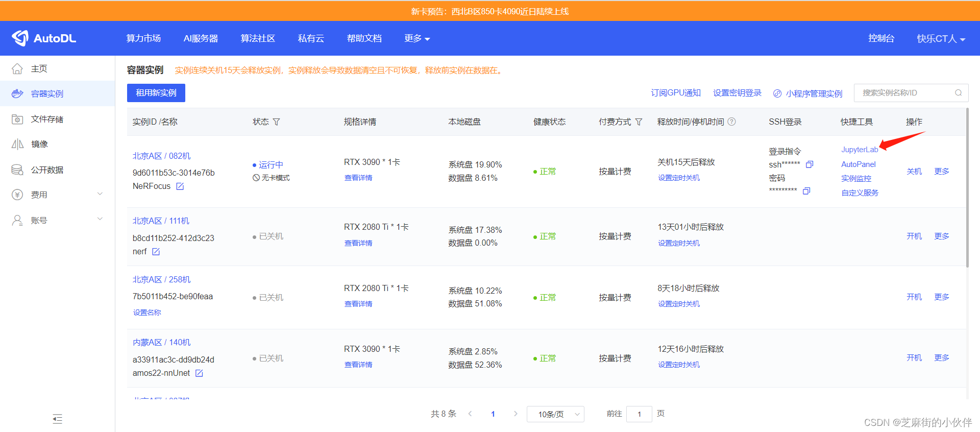980x432 pixels.
Task: Open the 快乐CT人 user dropdown
Action: point(941,39)
